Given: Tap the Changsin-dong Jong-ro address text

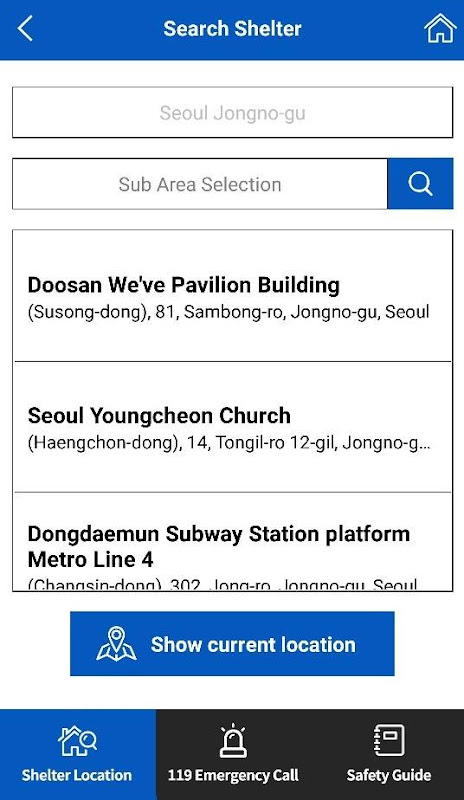Looking at the screenshot, I should click(223, 584).
